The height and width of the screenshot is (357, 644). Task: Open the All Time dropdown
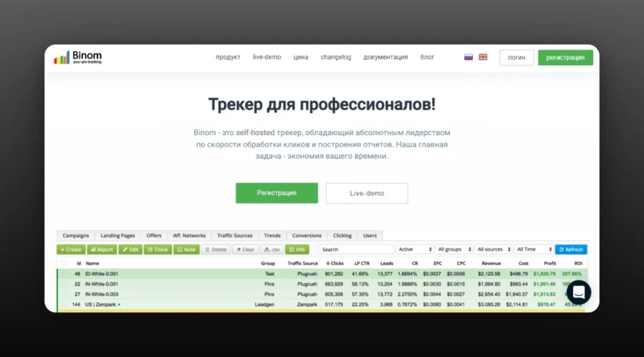tap(533, 250)
